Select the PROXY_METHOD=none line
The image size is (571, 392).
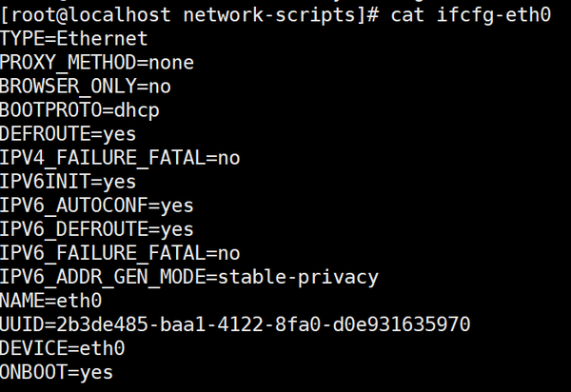pos(97,63)
